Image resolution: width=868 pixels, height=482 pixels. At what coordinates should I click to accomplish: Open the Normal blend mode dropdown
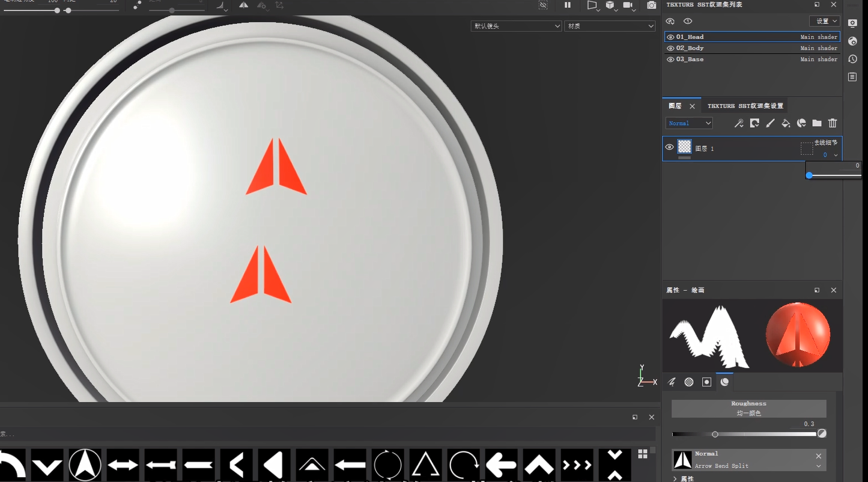click(688, 123)
